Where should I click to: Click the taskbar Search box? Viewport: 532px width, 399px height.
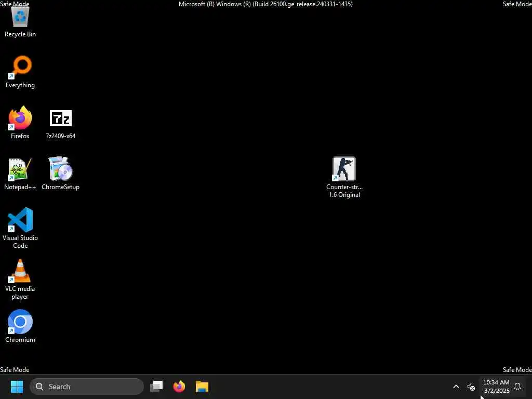pyautogui.click(x=87, y=387)
